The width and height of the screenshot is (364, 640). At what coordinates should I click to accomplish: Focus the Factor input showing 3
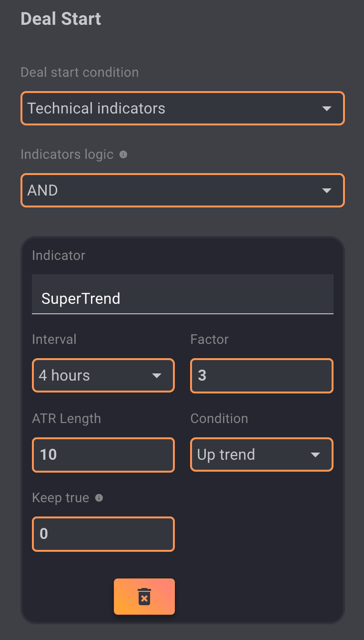[261, 376]
